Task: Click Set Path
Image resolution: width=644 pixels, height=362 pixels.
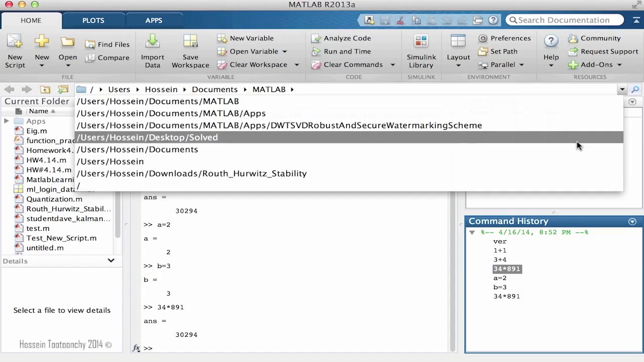Action: click(498, 51)
